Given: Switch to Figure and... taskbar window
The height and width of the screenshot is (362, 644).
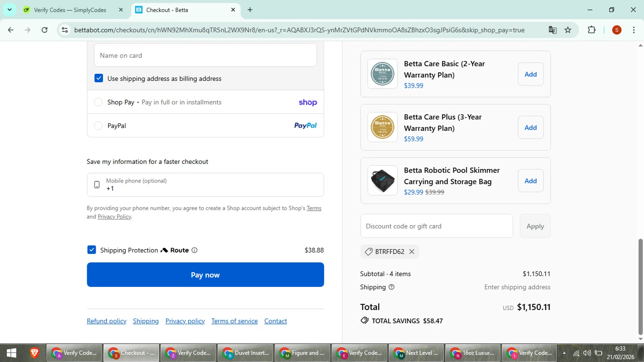Looking at the screenshot, I should pyautogui.click(x=302, y=353).
